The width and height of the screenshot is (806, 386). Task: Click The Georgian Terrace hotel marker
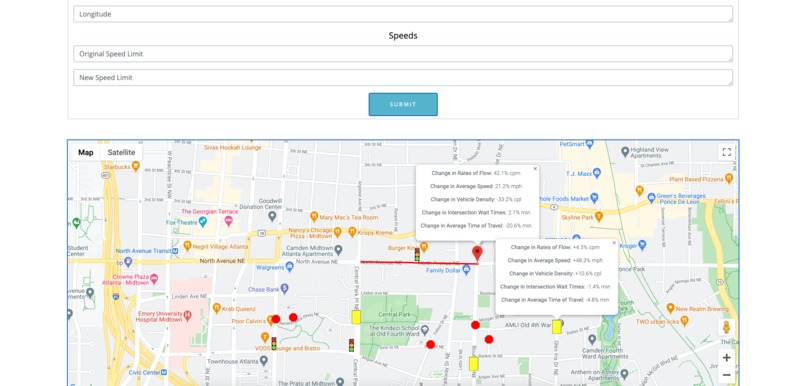pos(229,220)
